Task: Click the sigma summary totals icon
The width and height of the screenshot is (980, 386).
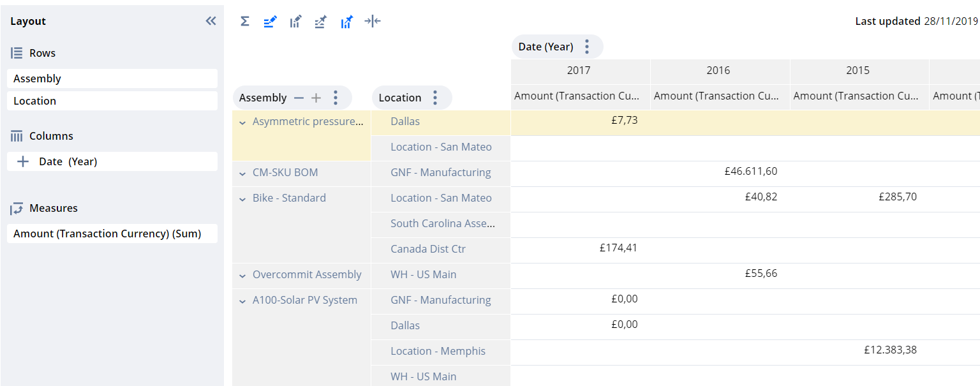Action: [244, 21]
